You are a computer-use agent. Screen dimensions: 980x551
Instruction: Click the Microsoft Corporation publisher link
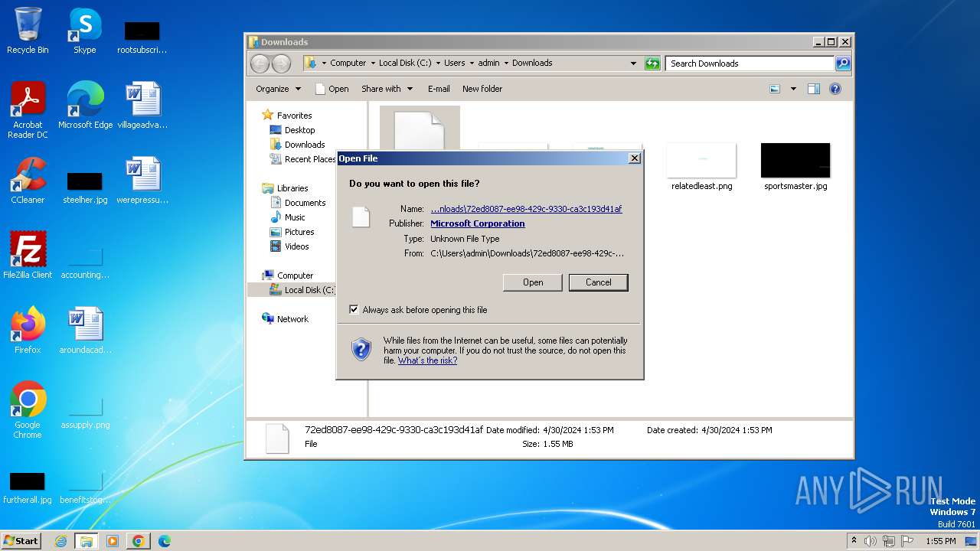tap(478, 223)
